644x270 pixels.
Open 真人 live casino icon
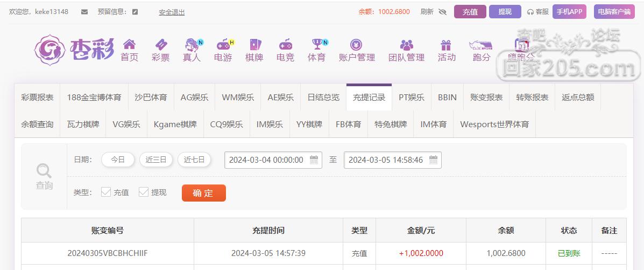coord(192,44)
